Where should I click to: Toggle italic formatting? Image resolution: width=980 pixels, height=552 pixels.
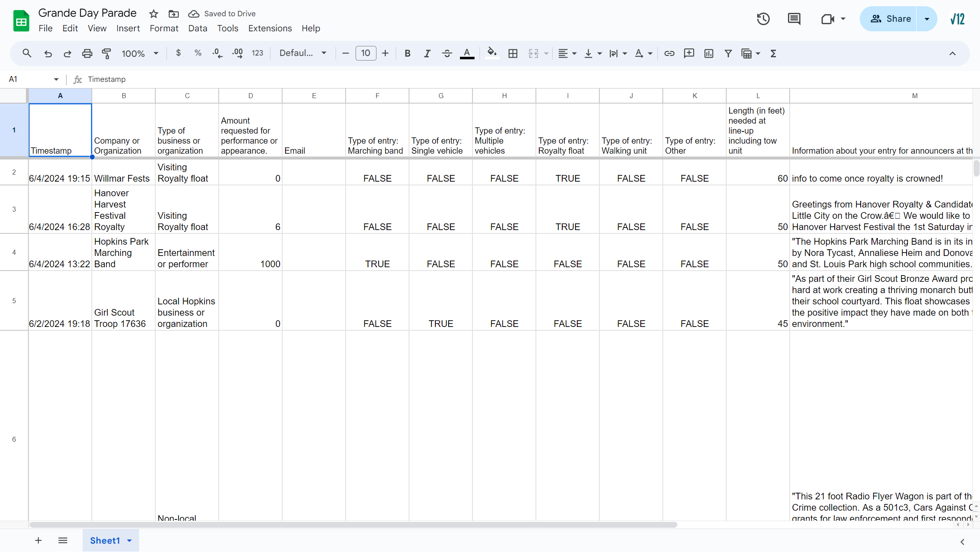coord(427,53)
